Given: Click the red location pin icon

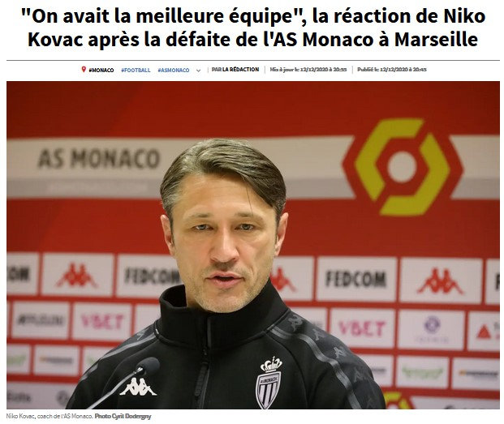Looking at the screenshot, I should pos(84,70).
